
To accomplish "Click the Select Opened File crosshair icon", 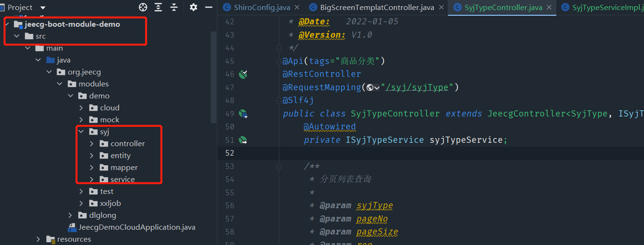I will 143,7.
